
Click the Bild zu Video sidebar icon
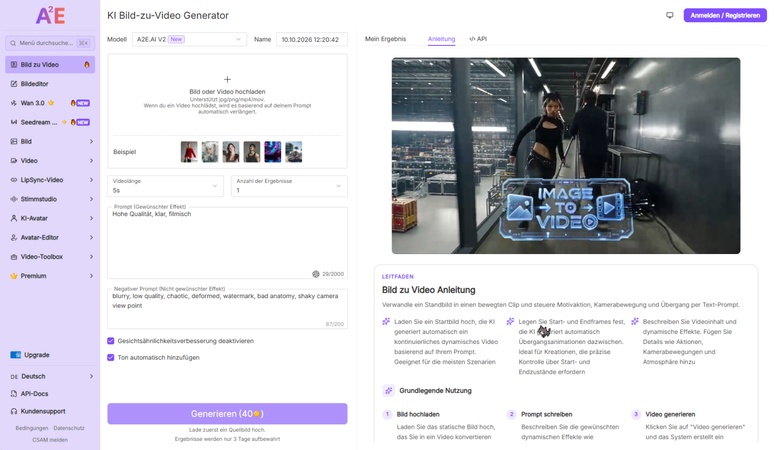(14, 65)
